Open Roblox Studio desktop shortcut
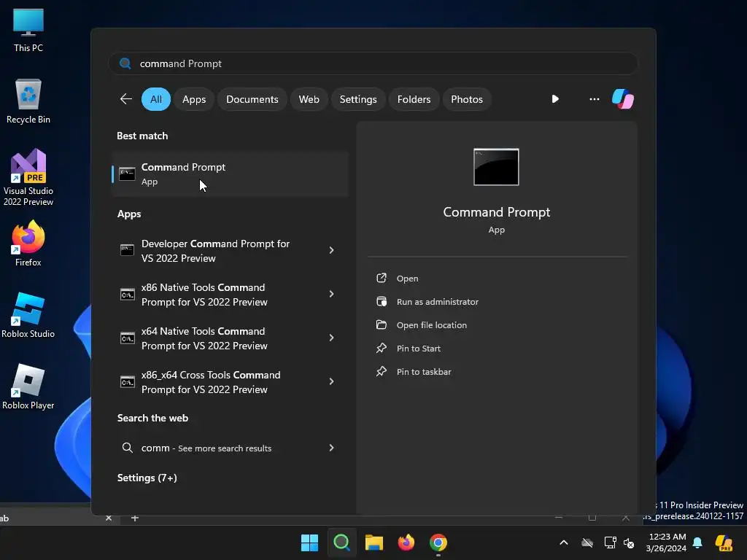 tap(28, 316)
